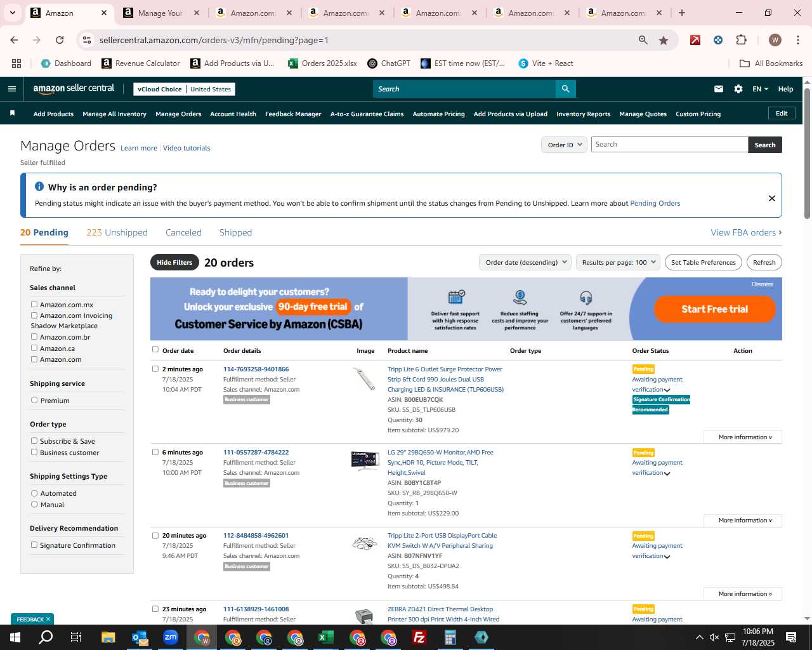This screenshot has height=650, width=812.
Task: Check the Amazon.com.br sales channel filter
Action: pos(34,337)
